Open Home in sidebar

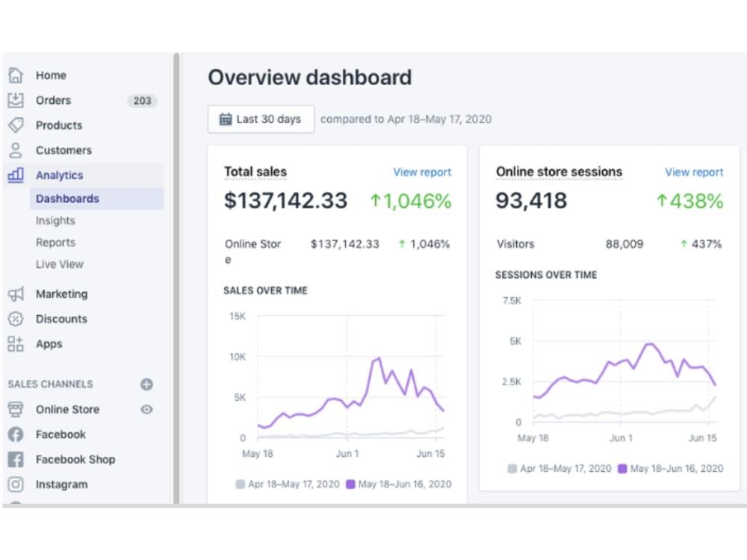[x=51, y=75]
